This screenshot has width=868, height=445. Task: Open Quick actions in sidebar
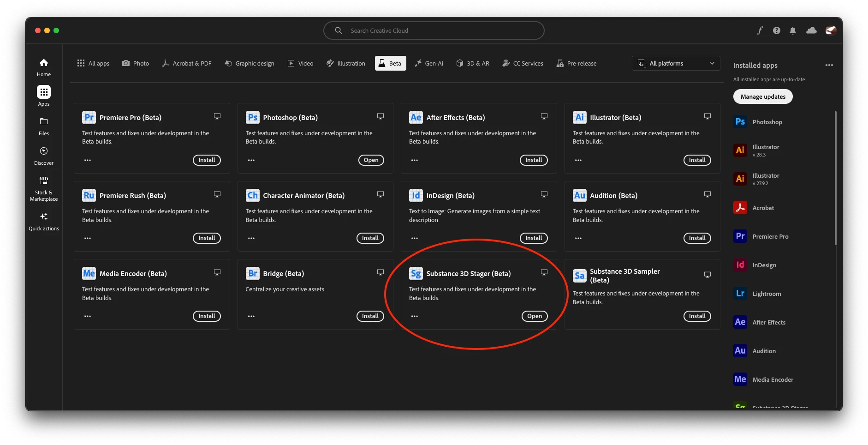click(44, 222)
